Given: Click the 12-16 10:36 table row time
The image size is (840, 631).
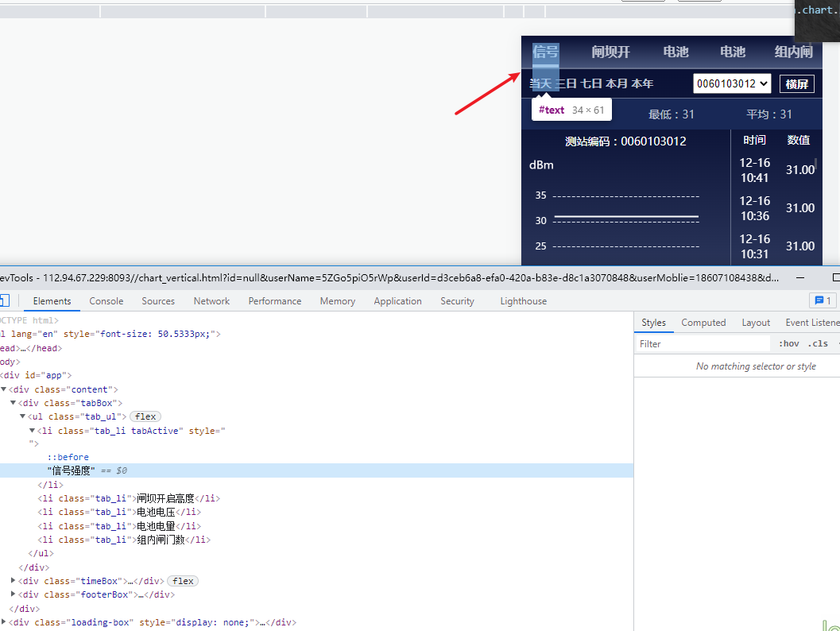Looking at the screenshot, I should pos(754,208).
